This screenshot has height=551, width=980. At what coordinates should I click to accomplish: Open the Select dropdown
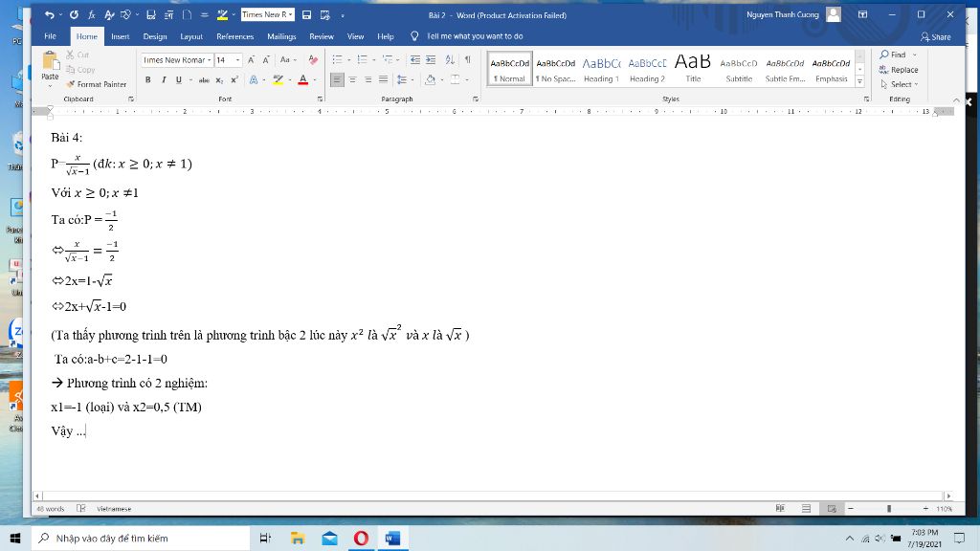900,84
